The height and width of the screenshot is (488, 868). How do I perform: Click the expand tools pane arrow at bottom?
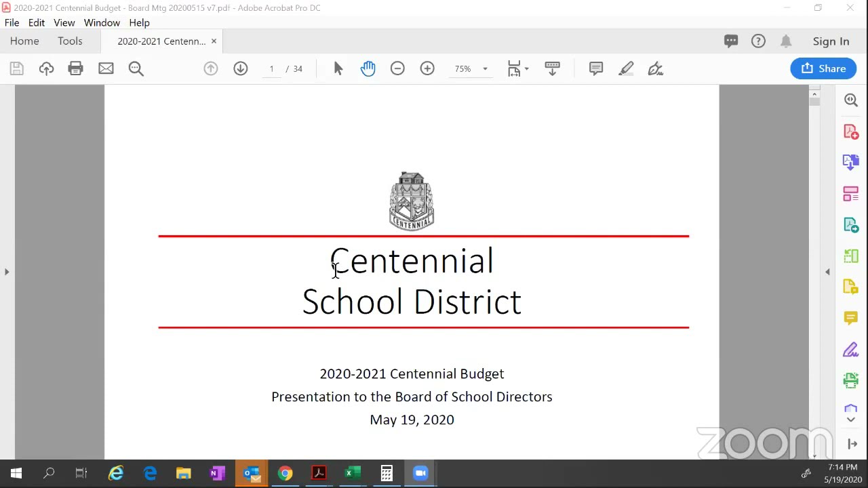(852, 444)
